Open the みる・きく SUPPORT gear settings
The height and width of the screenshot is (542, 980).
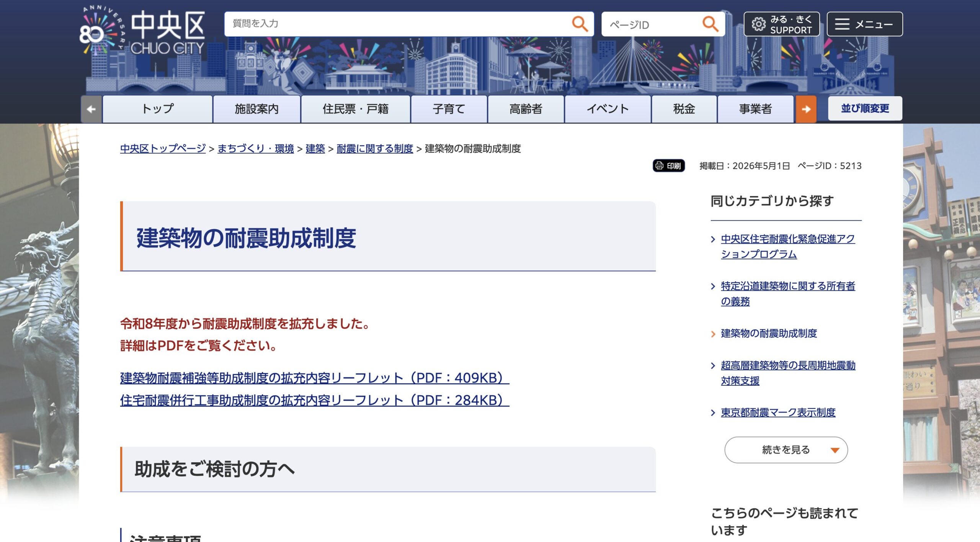[781, 24]
